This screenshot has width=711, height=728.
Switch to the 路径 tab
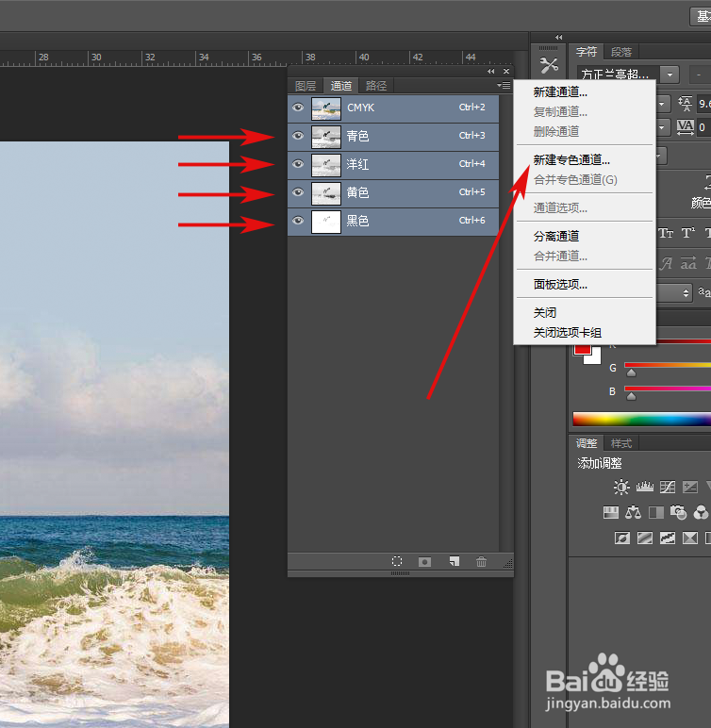pyautogui.click(x=376, y=86)
